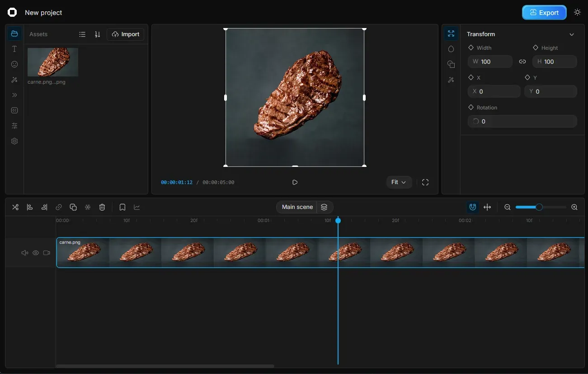This screenshot has width=588, height=374.
Task: Split the clip with the scissors tool
Action: pos(15,207)
